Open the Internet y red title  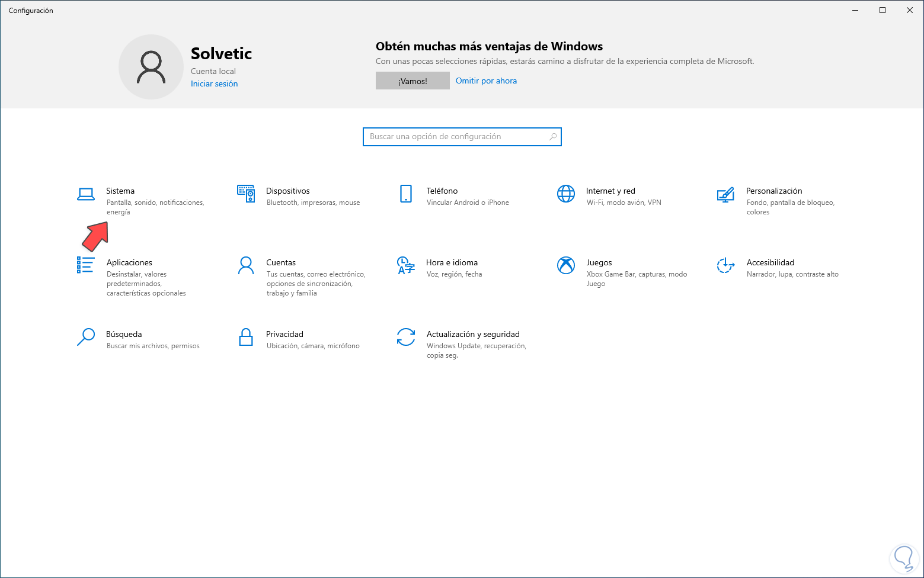tap(610, 191)
